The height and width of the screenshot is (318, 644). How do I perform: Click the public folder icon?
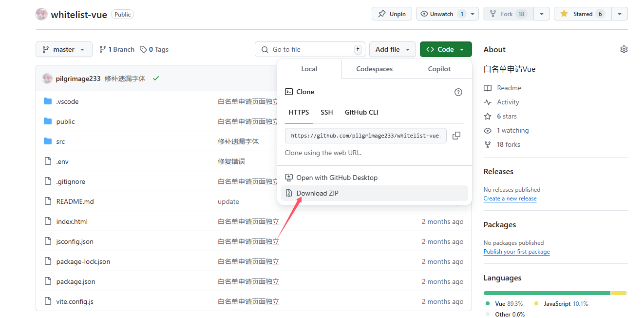(x=48, y=121)
